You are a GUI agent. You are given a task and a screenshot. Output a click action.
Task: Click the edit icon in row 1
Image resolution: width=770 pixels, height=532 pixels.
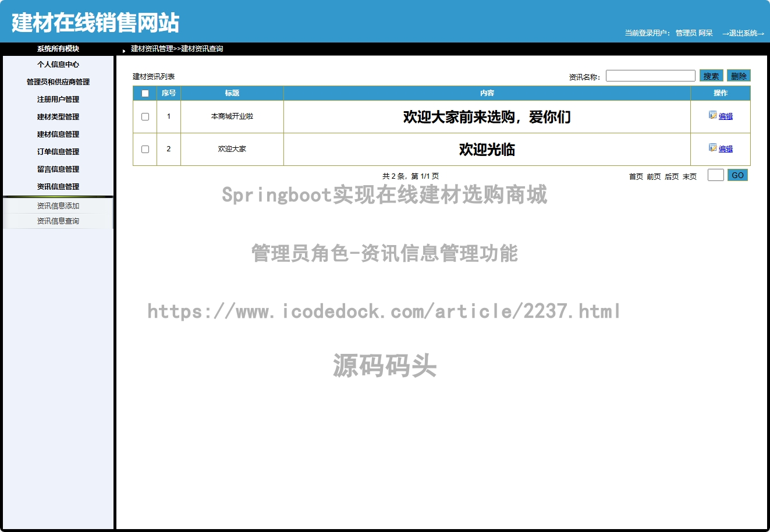tap(712, 115)
